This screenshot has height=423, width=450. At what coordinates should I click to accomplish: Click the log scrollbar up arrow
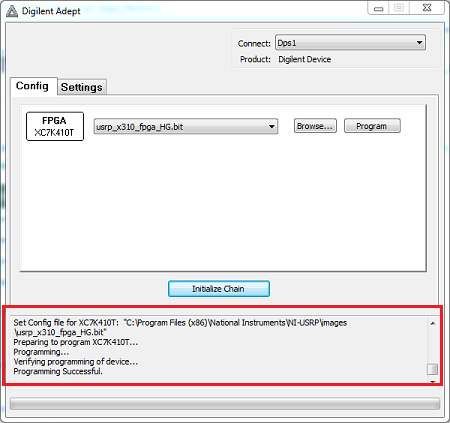coord(433,323)
